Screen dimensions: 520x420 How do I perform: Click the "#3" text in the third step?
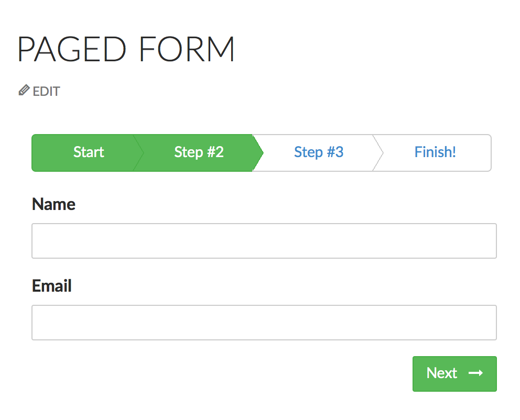335,152
